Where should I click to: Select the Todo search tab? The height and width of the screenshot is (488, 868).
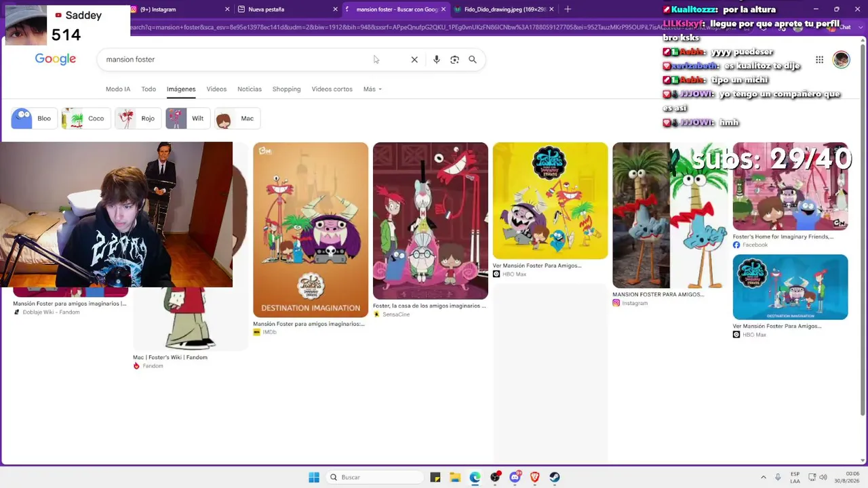point(149,89)
